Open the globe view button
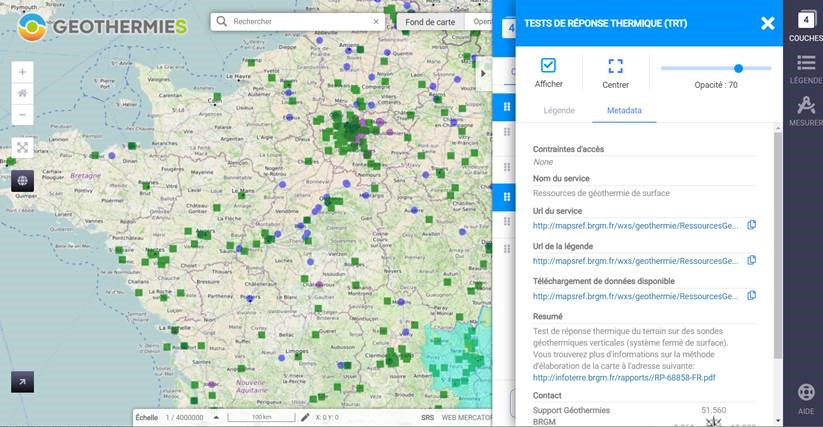This screenshot has height=427, width=823. tap(22, 181)
